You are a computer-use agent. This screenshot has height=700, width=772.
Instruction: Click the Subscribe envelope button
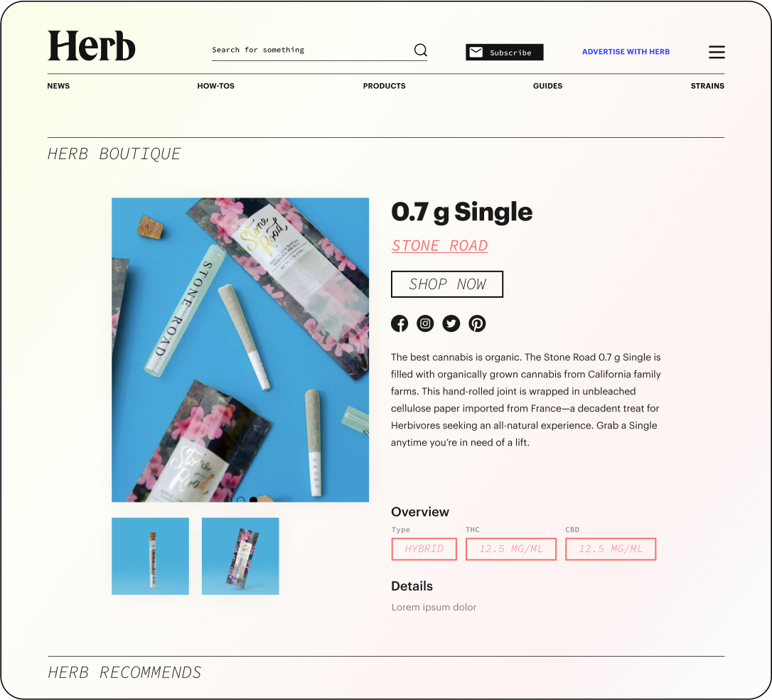pyautogui.click(x=505, y=52)
